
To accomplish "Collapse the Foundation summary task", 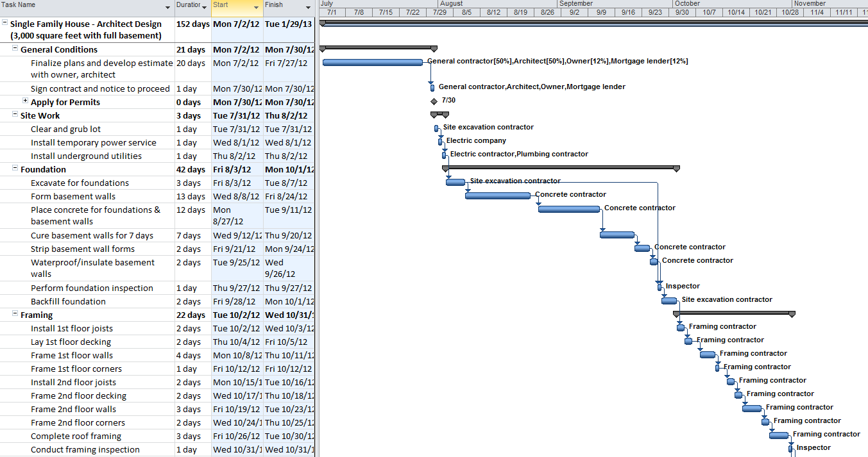I will pos(15,169).
